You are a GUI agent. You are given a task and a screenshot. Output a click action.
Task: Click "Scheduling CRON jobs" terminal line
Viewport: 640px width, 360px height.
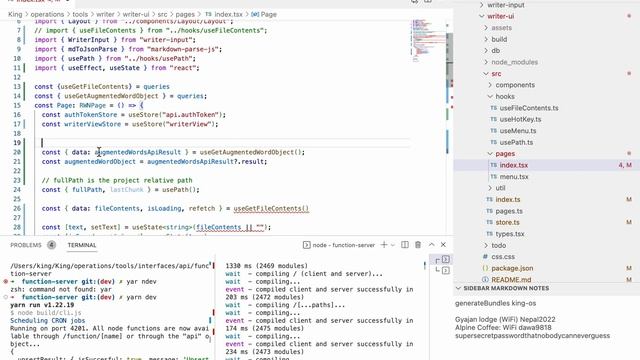47,320
